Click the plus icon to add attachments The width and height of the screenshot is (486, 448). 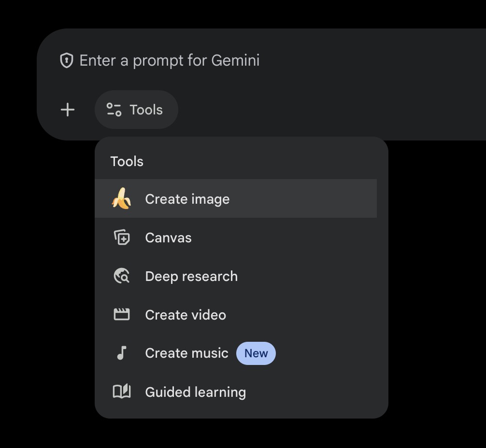(68, 110)
